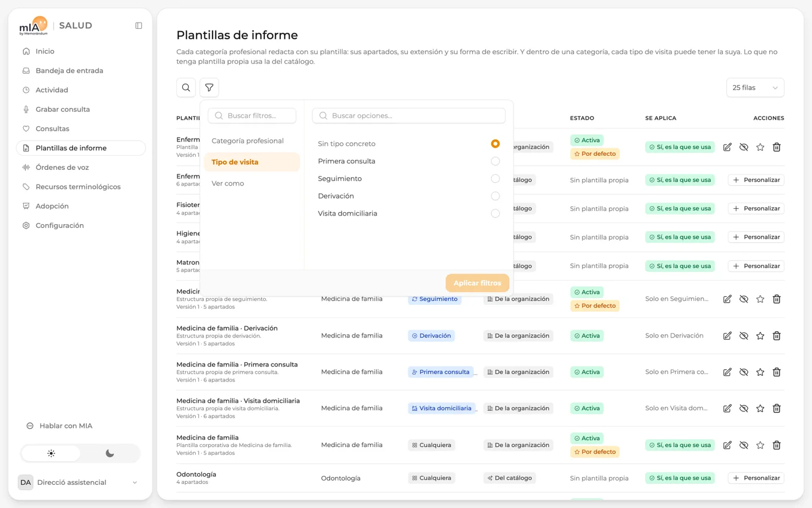The width and height of the screenshot is (812, 508).
Task: Open Recursos terminológicos in sidebar
Action: tap(81, 187)
